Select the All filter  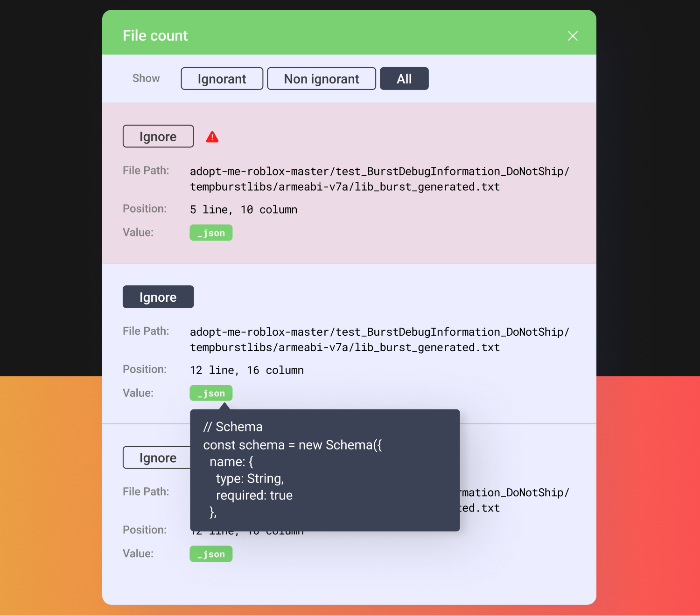pyautogui.click(x=404, y=79)
